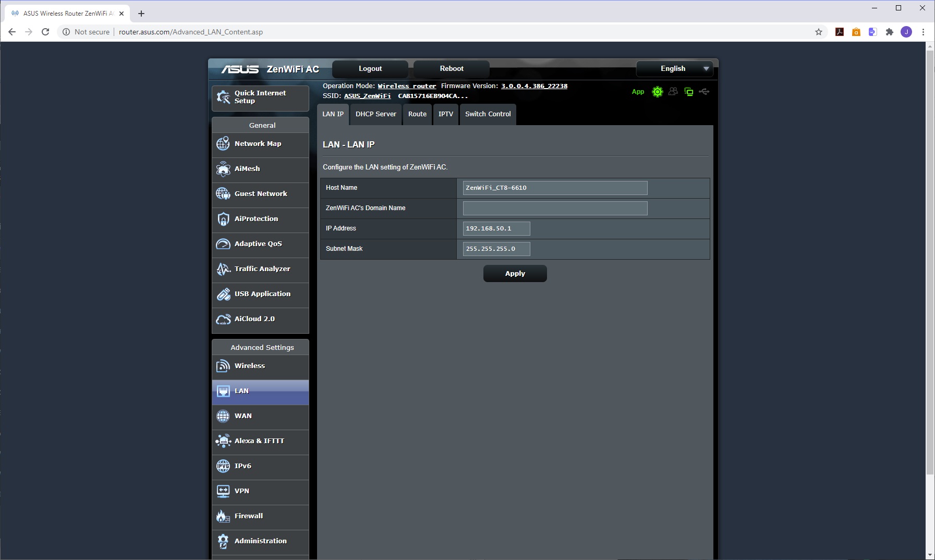Click the "Host Name" label
The image size is (935, 560).
coord(342,188)
